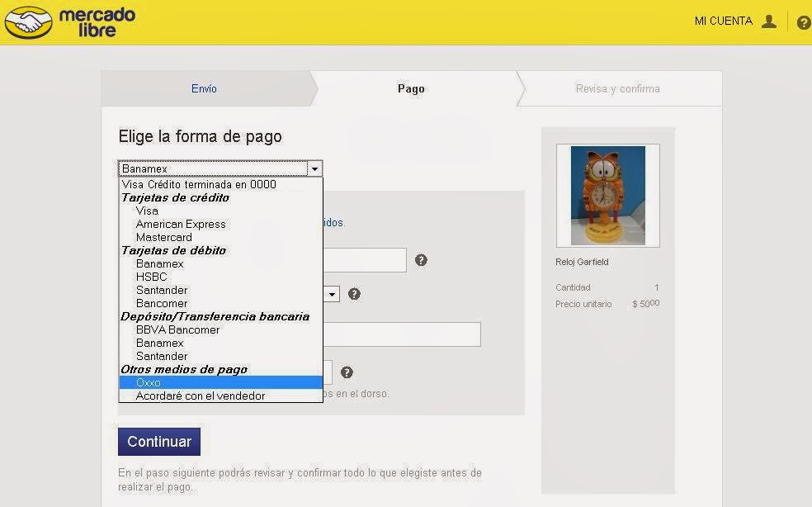Go back to the Envío step tab
This screenshot has width=812, height=507.
(204, 88)
